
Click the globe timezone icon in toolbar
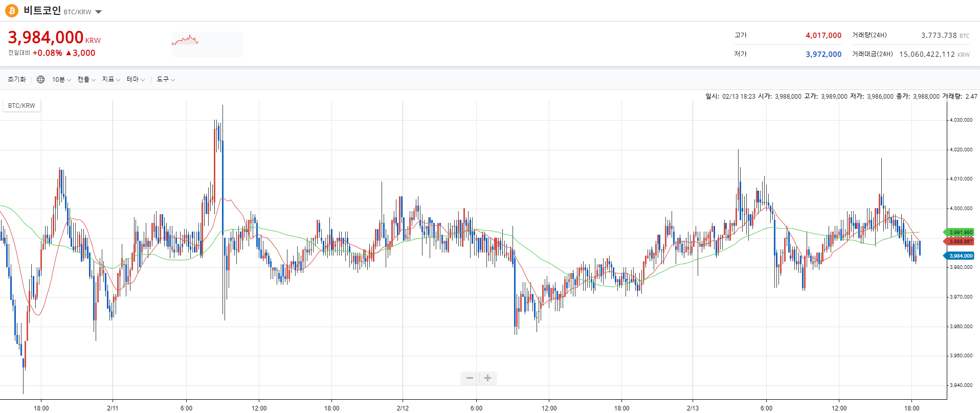point(41,79)
